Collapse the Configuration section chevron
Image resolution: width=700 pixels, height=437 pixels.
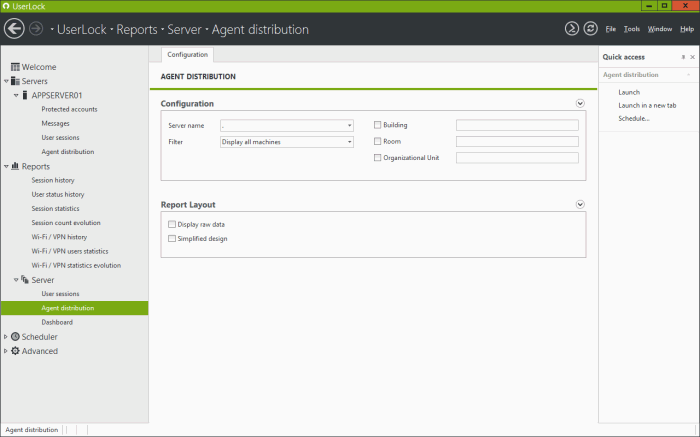click(580, 104)
